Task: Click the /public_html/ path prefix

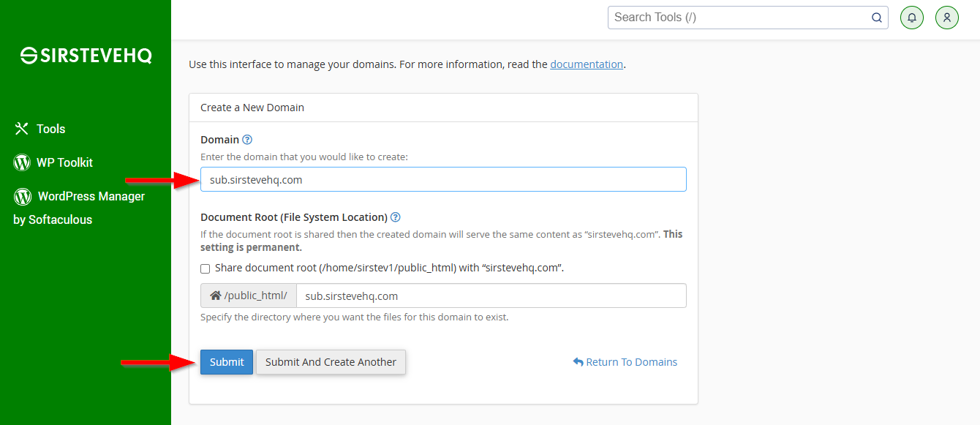Action: 255,296
